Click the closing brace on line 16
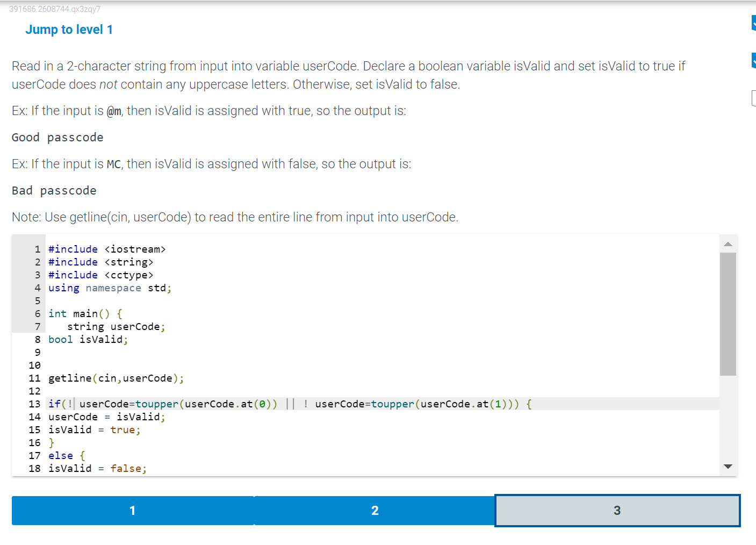The width and height of the screenshot is (756, 545). pos(52,443)
